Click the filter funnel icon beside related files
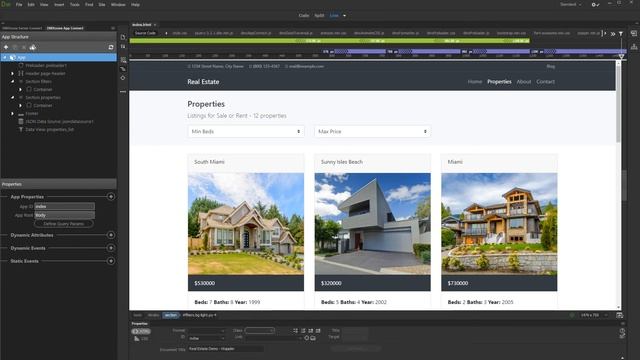 [621, 33]
